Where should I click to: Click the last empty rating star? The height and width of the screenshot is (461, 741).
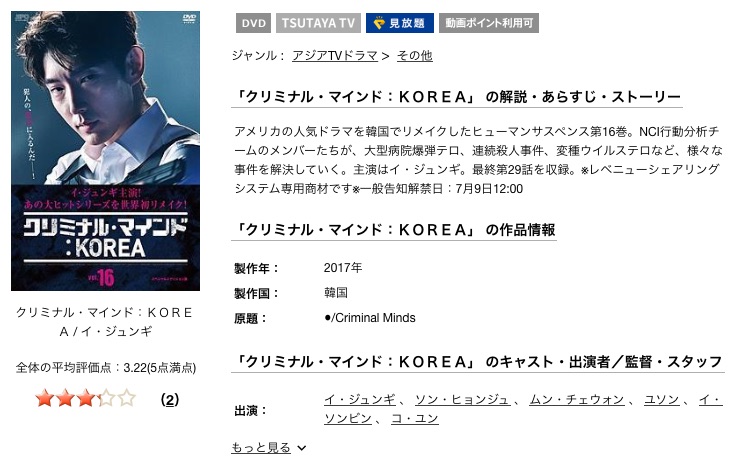tap(127, 398)
